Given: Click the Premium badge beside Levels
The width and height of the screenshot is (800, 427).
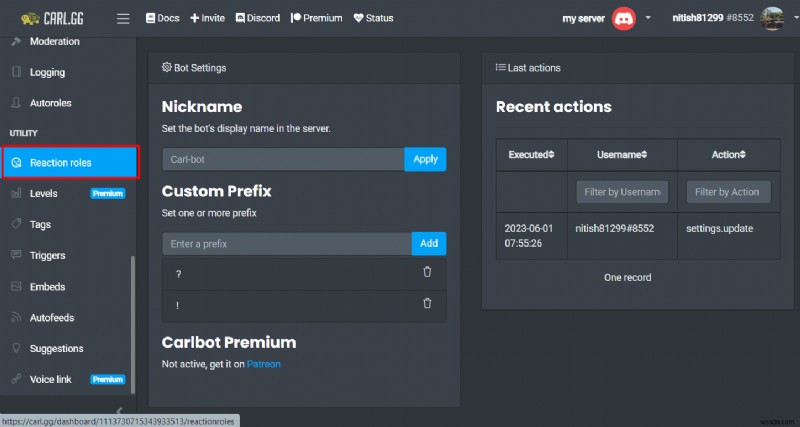Looking at the screenshot, I should click(x=108, y=193).
